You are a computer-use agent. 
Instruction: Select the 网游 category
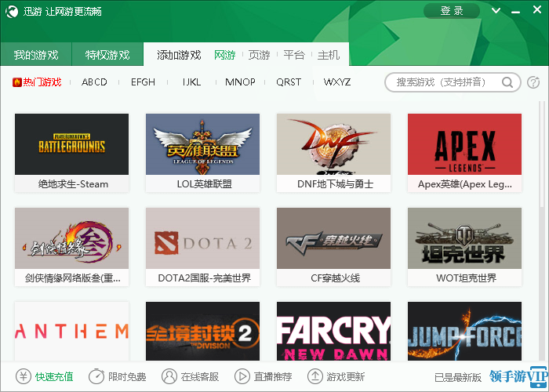225,55
